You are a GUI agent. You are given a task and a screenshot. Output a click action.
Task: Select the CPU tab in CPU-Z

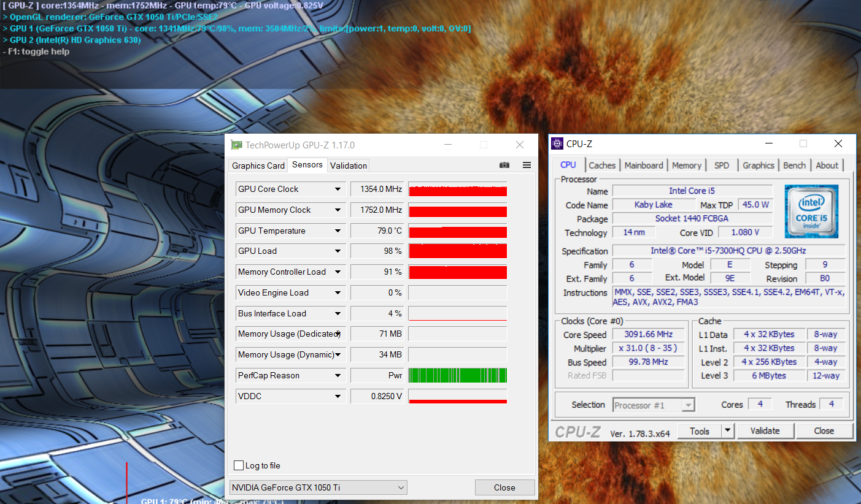click(x=568, y=165)
